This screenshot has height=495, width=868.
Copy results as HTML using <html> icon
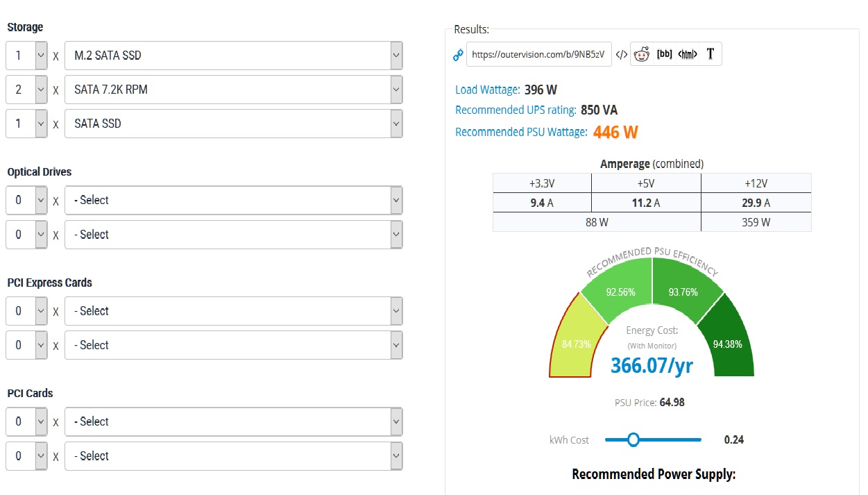[688, 54]
